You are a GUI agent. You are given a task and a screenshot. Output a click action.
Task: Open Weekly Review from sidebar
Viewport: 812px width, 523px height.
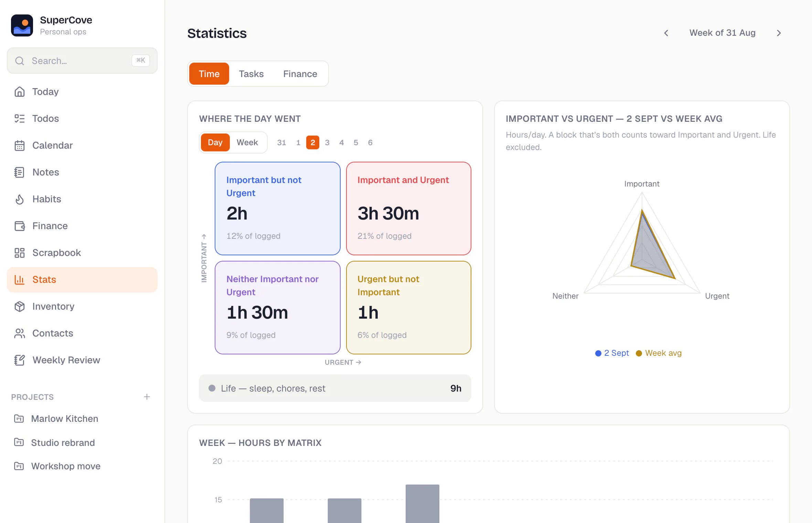click(82, 360)
